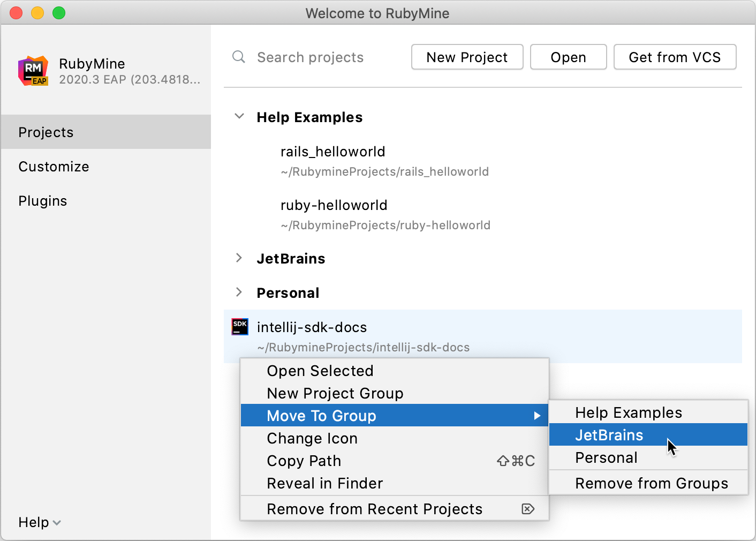Click the 2020.3 EAP version text

(130, 79)
